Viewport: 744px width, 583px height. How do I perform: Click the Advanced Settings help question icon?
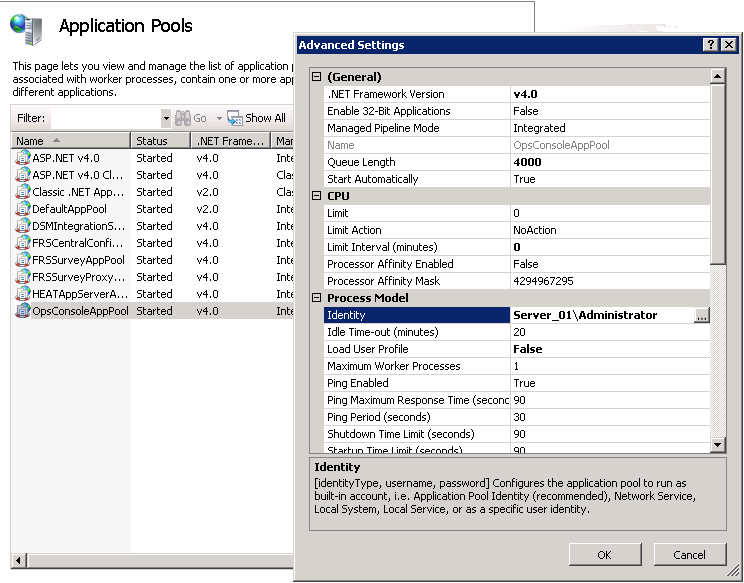[710, 45]
